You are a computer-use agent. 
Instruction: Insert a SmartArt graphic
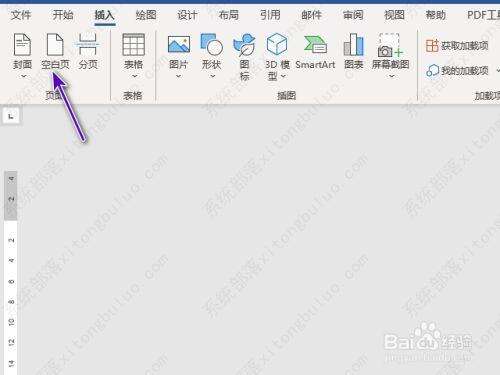[315, 51]
